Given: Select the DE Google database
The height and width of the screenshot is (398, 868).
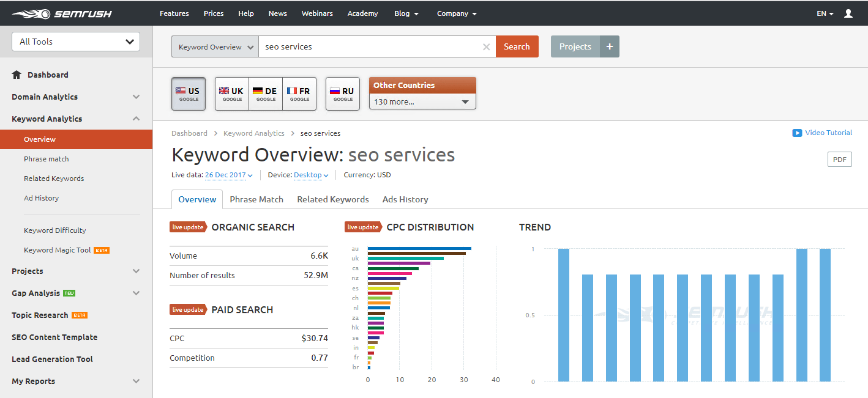Looking at the screenshot, I should pyautogui.click(x=266, y=94).
